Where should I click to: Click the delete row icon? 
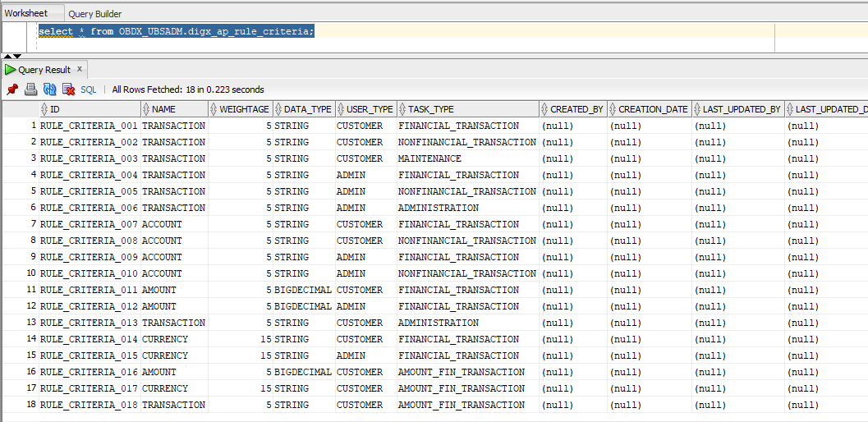coord(69,89)
